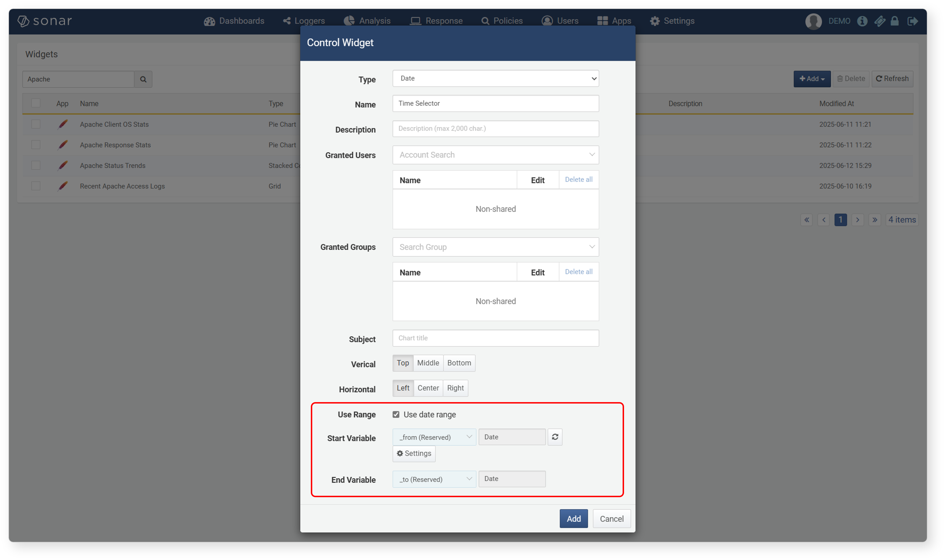Click the Apache feather icon for Apache Client OS Stats
945x560 pixels.
coord(63,124)
